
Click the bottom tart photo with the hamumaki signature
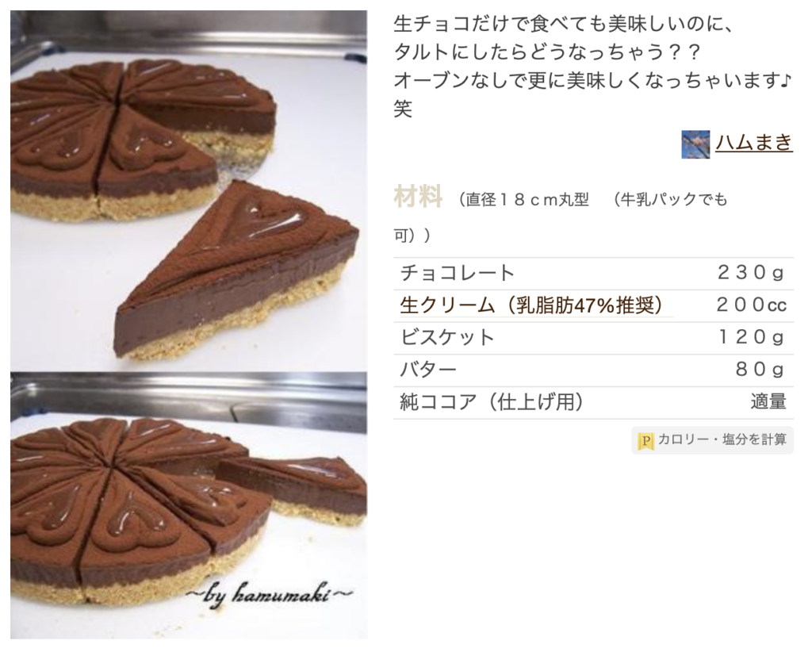tap(189, 505)
